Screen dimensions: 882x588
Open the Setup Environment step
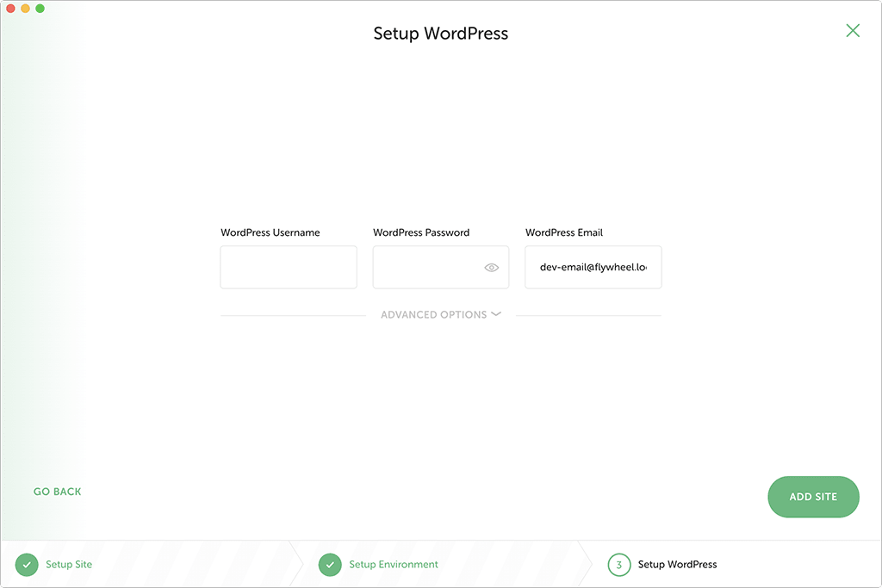[x=393, y=565]
